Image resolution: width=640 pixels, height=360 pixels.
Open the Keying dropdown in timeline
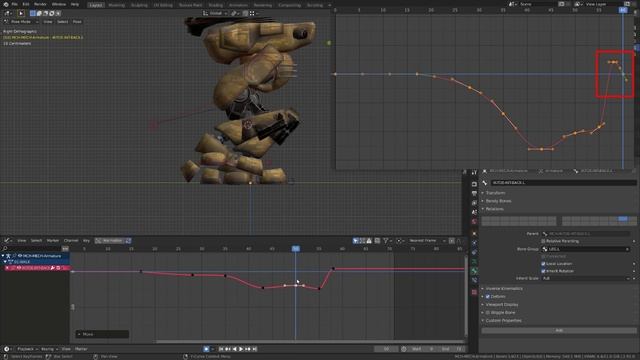click(49, 349)
